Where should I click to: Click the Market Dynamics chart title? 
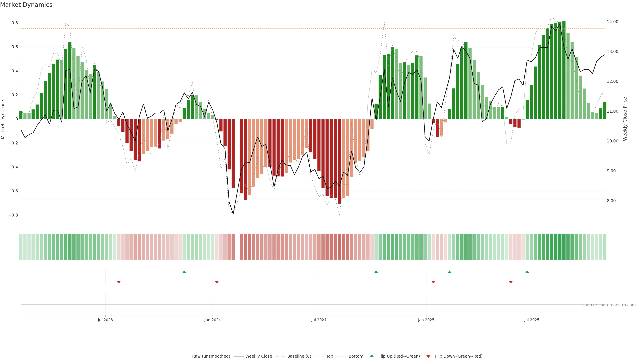tap(26, 5)
